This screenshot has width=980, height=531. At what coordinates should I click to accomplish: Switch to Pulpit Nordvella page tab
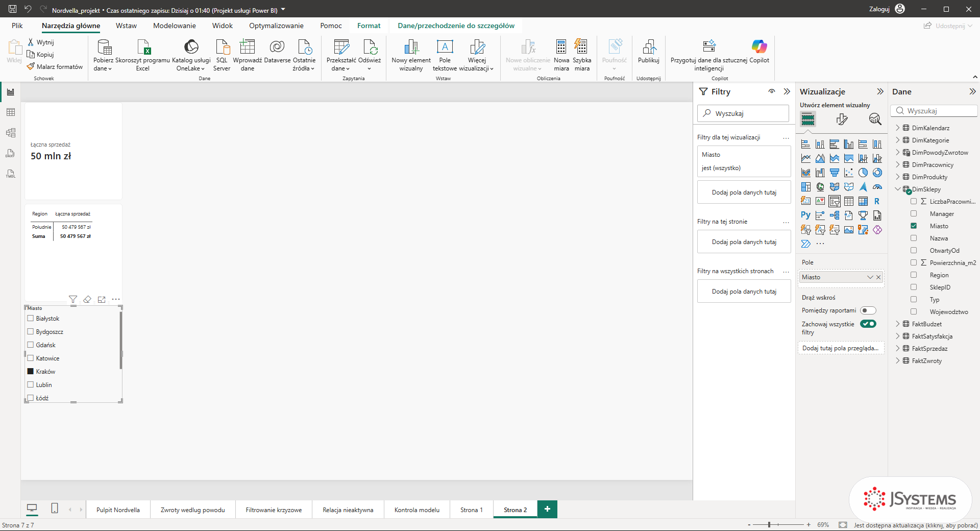pyautogui.click(x=118, y=510)
